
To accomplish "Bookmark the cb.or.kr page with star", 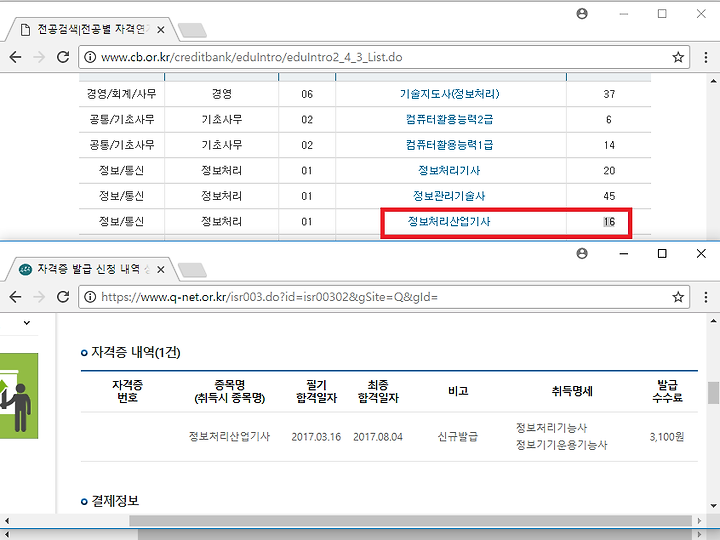I will 678,57.
